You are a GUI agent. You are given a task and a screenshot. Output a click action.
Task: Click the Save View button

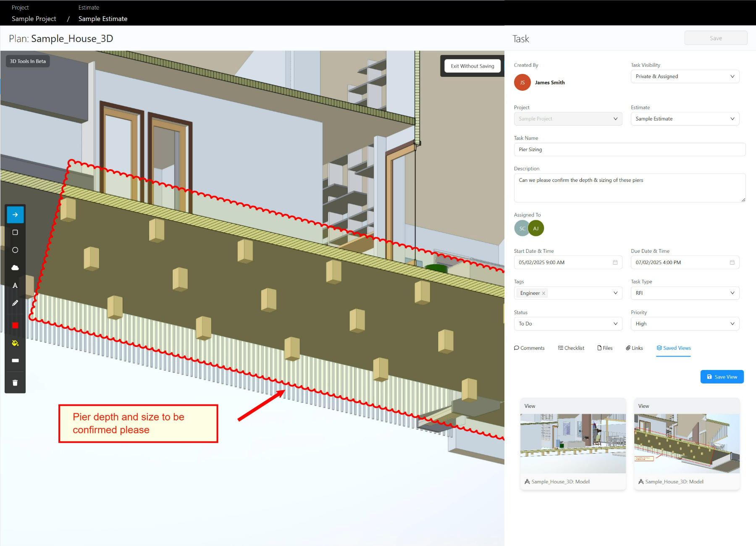[722, 376]
